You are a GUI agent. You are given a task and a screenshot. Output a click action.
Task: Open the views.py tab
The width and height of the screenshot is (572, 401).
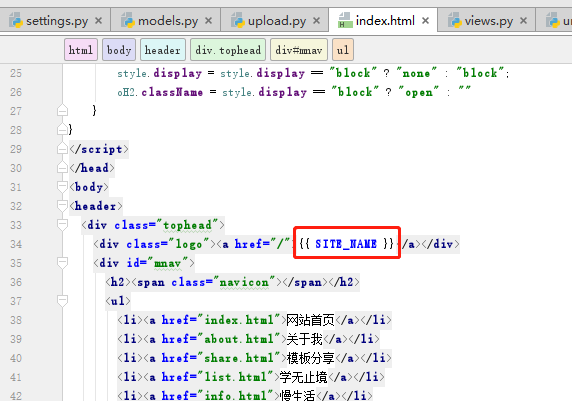pos(487,21)
